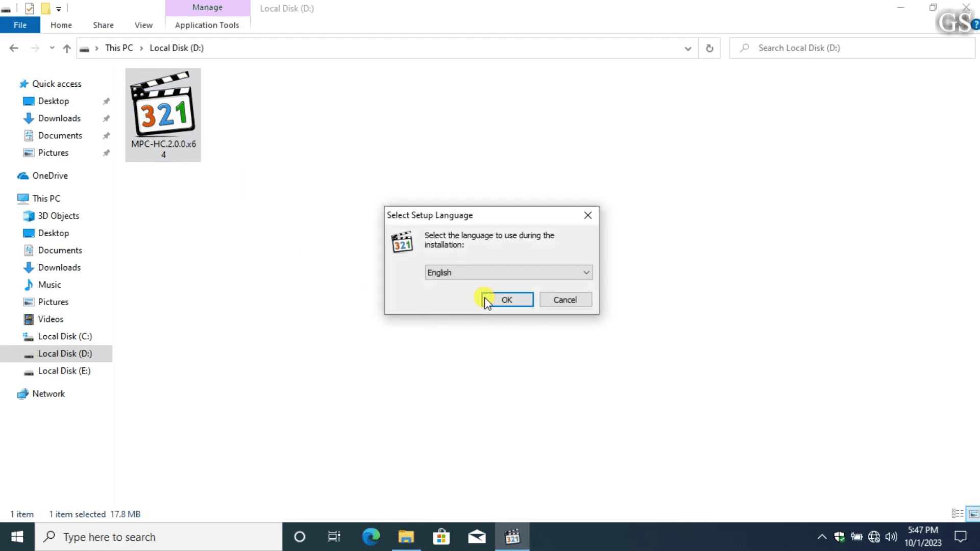
Task: Open Windows Security tray icon
Action: [x=839, y=537]
